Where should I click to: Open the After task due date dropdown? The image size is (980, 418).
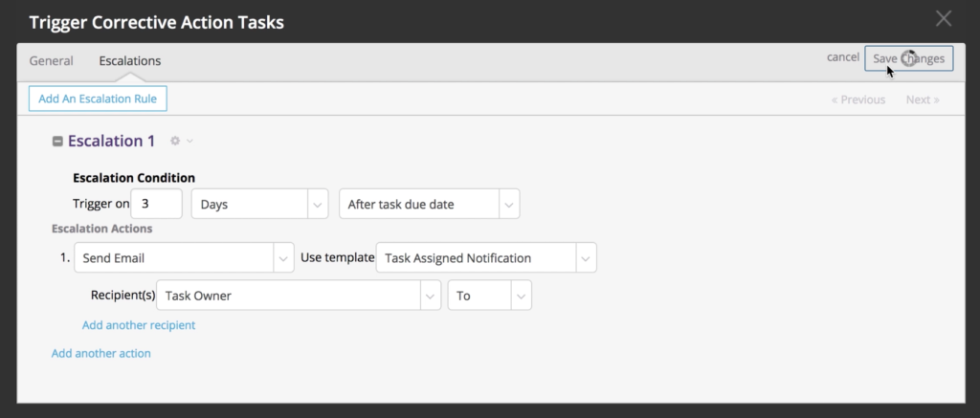429,204
